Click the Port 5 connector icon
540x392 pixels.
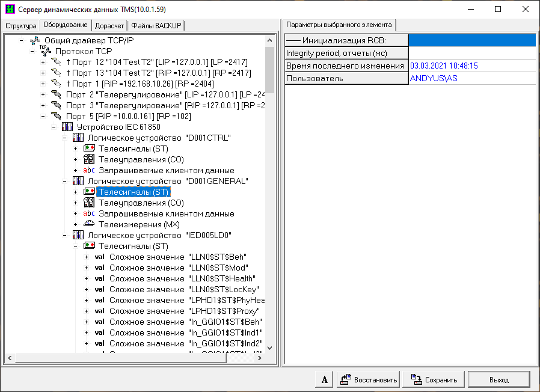(x=57, y=116)
